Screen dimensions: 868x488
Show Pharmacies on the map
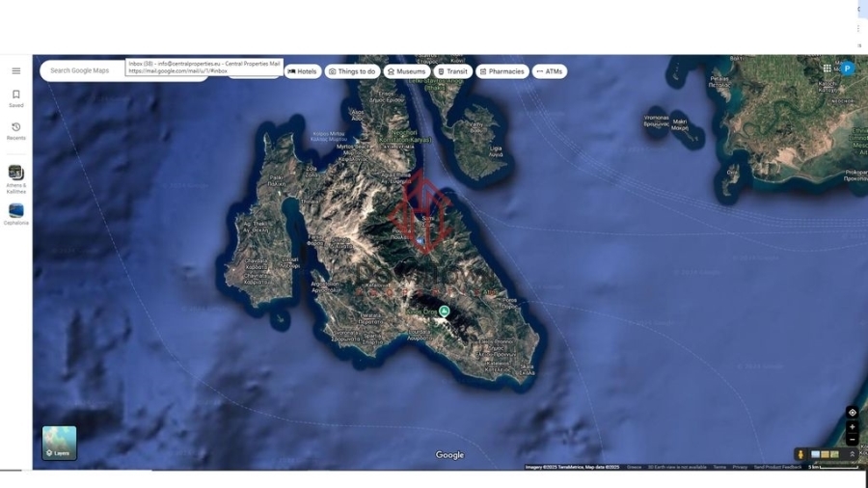502,71
